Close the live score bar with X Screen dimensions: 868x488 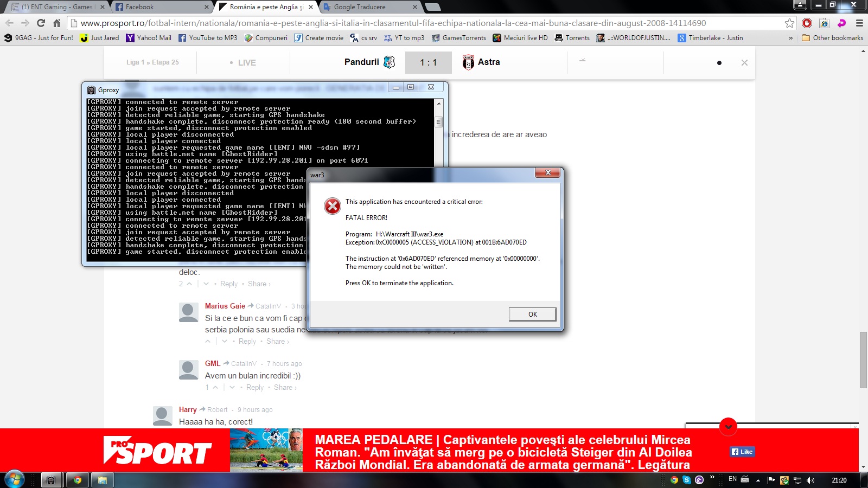click(744, 62)
